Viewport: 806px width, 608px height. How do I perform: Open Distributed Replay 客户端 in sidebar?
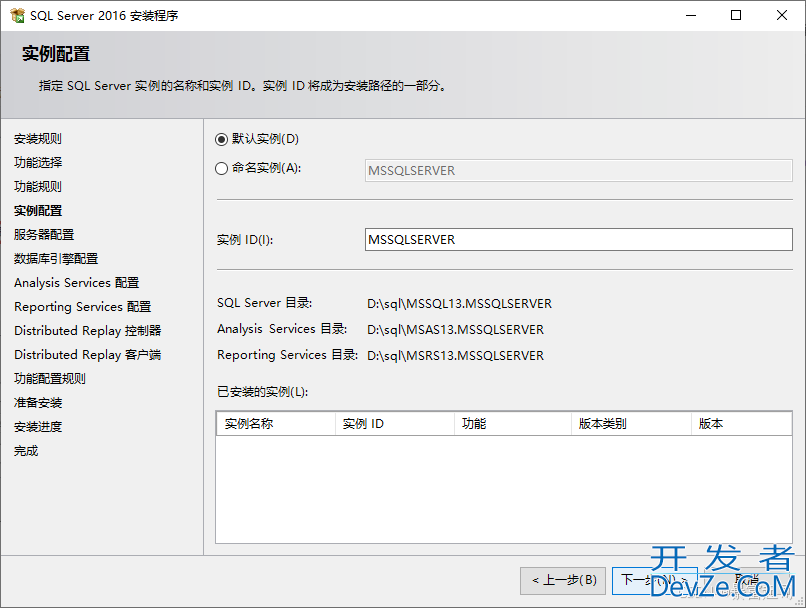pyautogui.click(x=88, y=355)
